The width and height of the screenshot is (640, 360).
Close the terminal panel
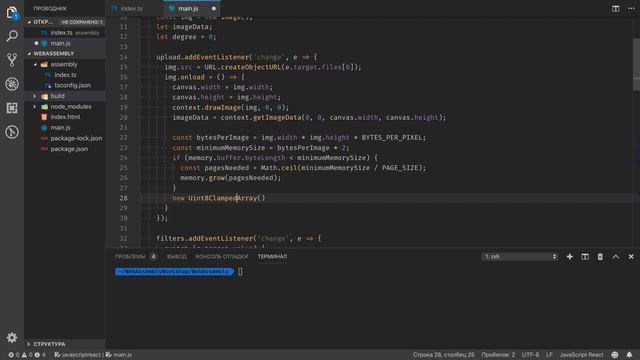point(631,256)
